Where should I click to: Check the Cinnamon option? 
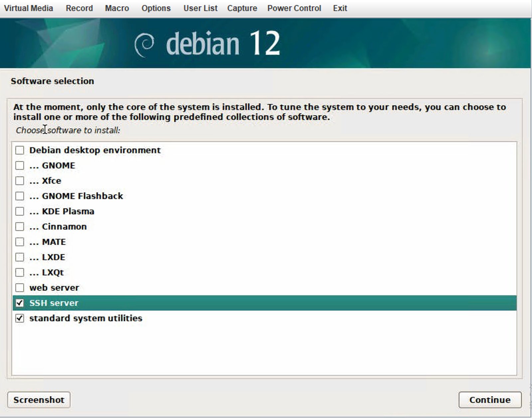[20, 227]
